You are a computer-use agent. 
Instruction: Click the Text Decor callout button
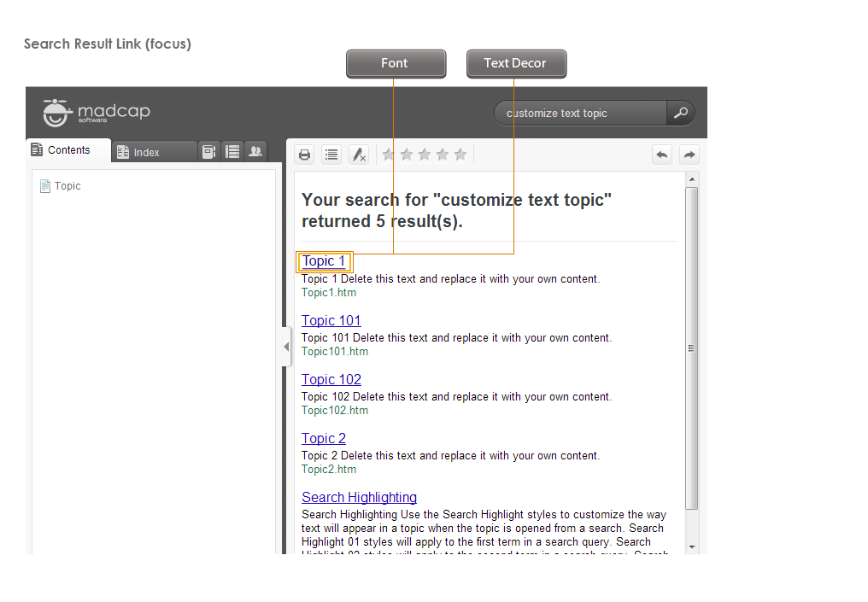tap(517, 64)
